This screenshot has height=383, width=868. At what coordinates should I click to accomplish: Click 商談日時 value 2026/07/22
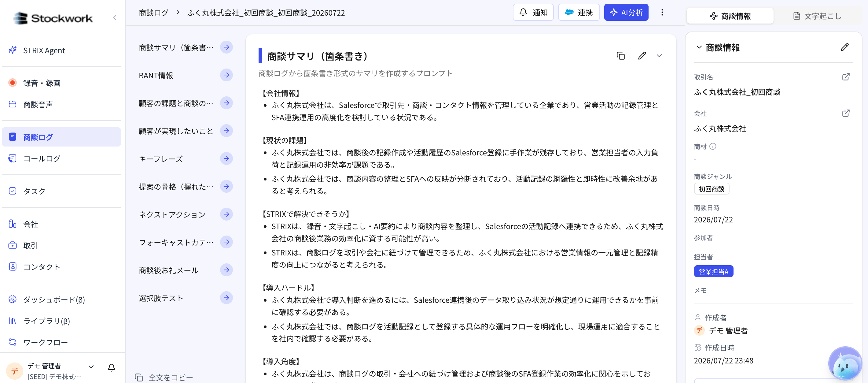[x=713, y=220]
